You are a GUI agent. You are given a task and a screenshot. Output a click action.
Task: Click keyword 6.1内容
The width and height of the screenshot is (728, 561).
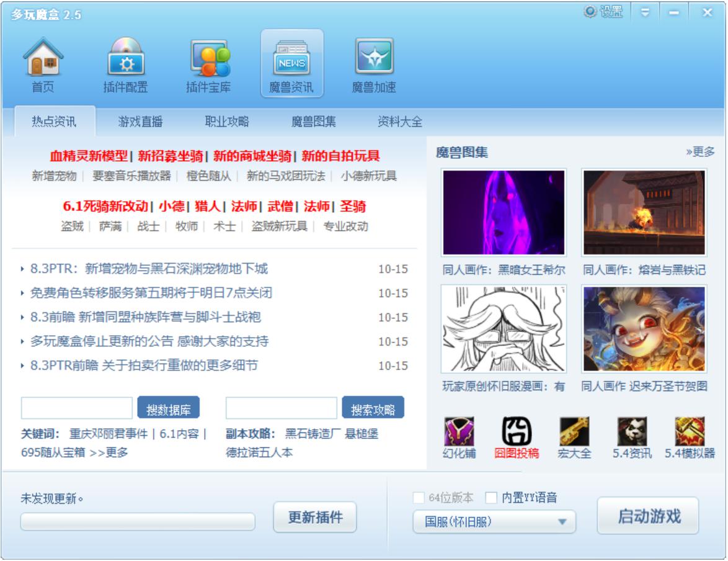point(179,434)
